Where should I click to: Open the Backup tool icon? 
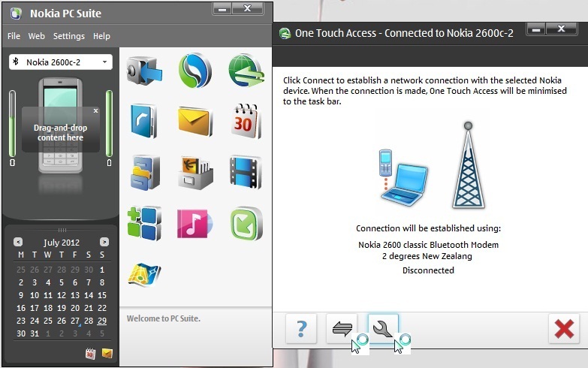(144, 71)
